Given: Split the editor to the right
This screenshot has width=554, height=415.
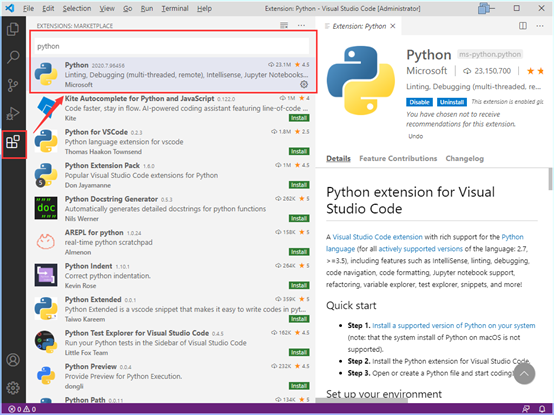Looking at the screenshot, I should click(x=523, y=26).
